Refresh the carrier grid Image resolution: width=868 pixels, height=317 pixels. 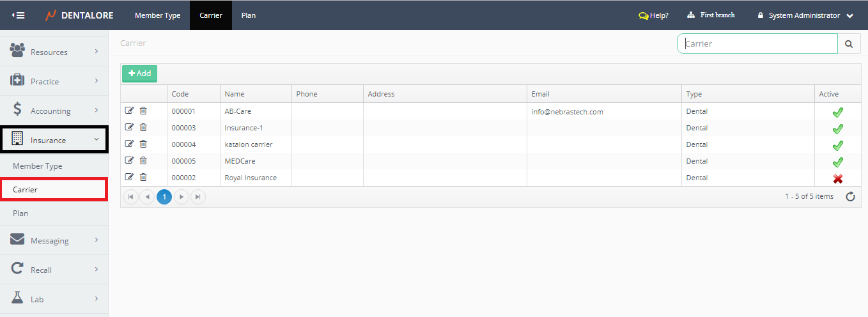coord(850,197)
